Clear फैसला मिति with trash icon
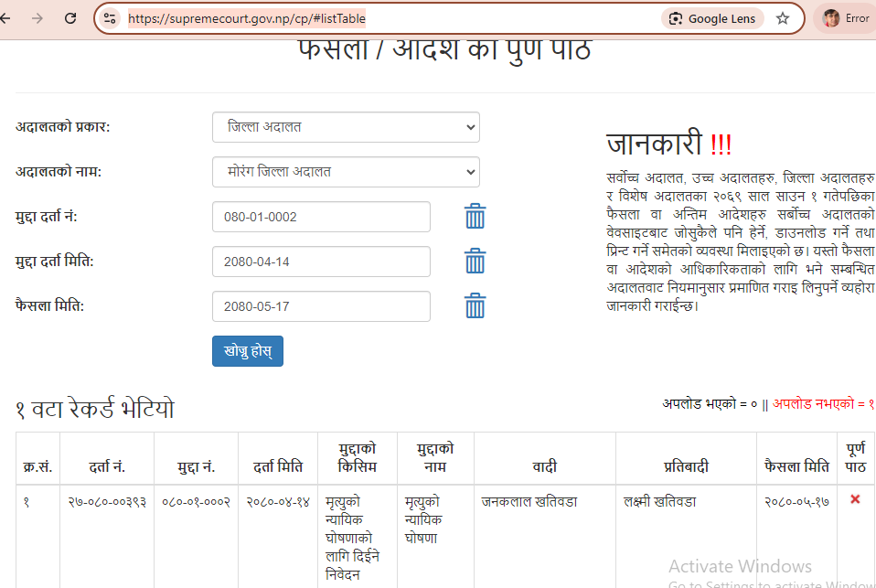The image size is (876, 588). coord(475,305)
